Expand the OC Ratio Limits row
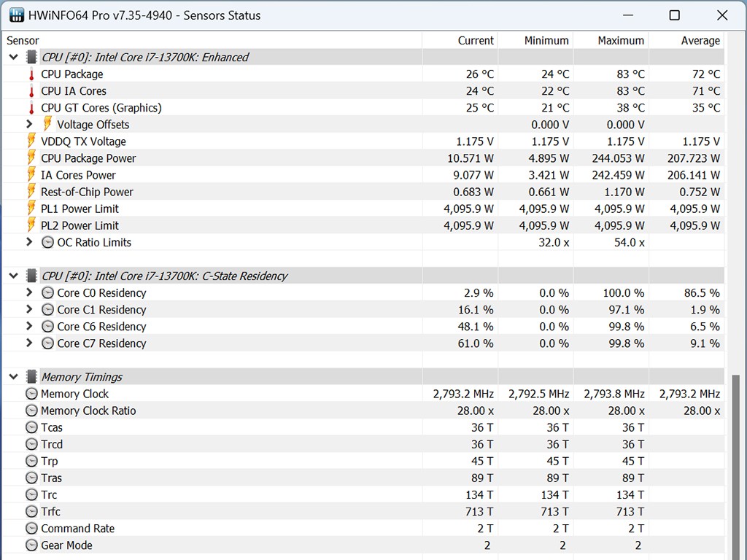 click(x=29, y=242)
